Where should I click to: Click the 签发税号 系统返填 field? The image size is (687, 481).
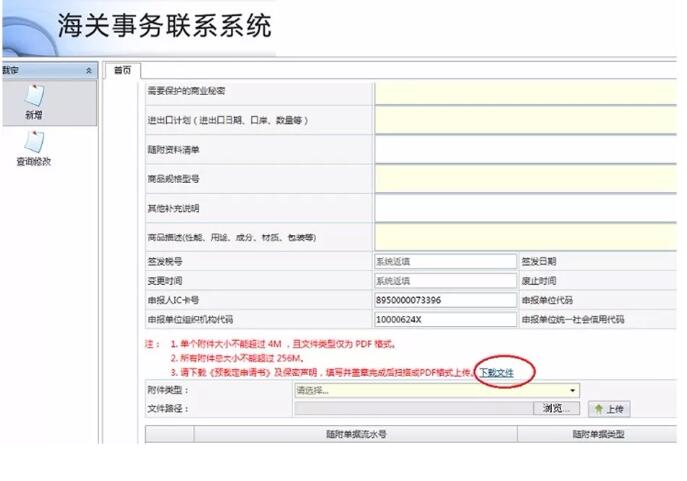(x=445, y=262)
